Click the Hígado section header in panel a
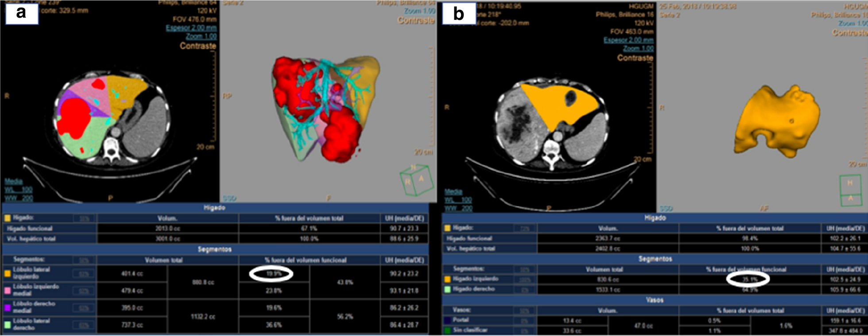 coord(214,207)
